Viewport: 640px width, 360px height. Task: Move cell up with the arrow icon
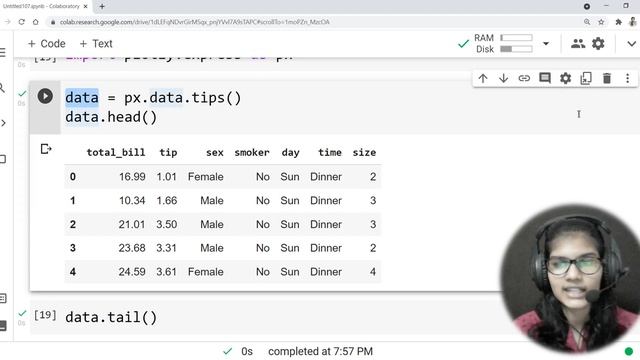click(483, 78)
